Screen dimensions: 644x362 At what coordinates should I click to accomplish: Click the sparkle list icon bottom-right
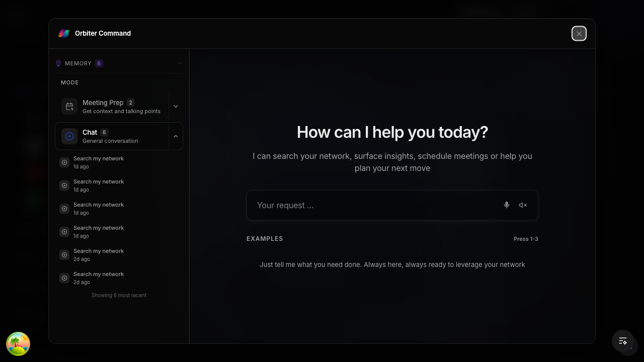pos(623,341)
